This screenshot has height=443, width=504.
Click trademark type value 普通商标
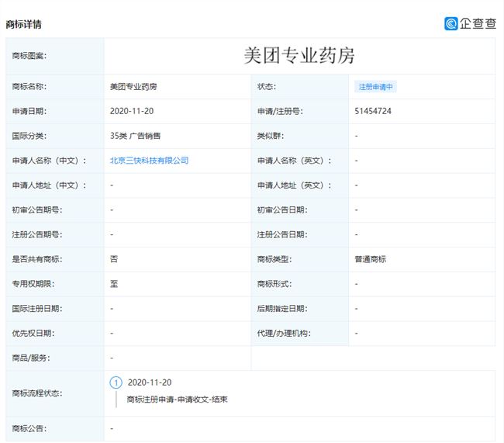[371, 259]
